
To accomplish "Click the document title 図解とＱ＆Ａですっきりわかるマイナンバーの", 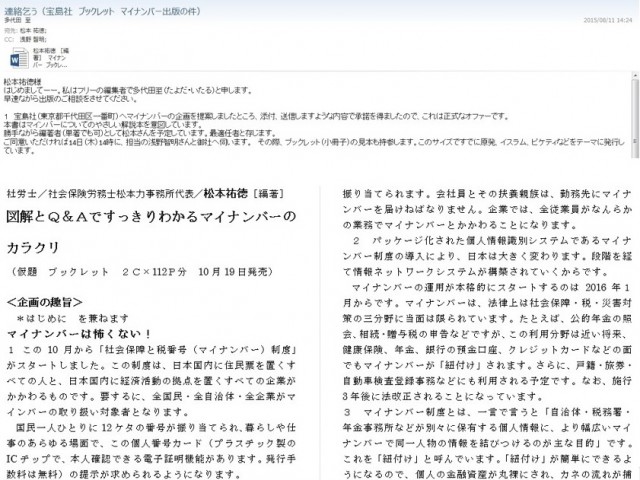I will (151, 216).
